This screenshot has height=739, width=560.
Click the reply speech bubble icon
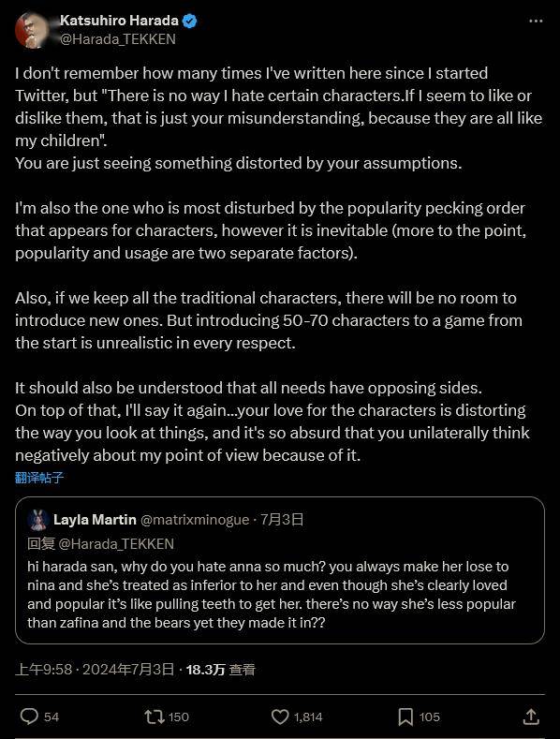point(29,717)
